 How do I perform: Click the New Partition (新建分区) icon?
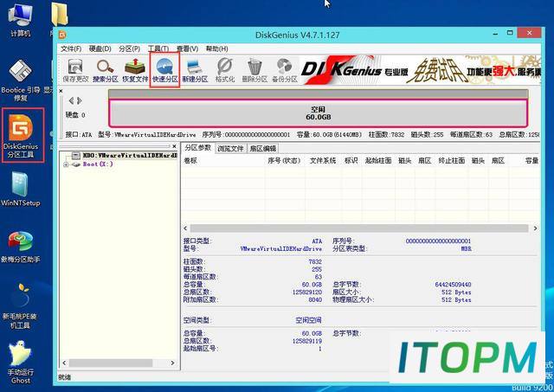click(195, 70)
